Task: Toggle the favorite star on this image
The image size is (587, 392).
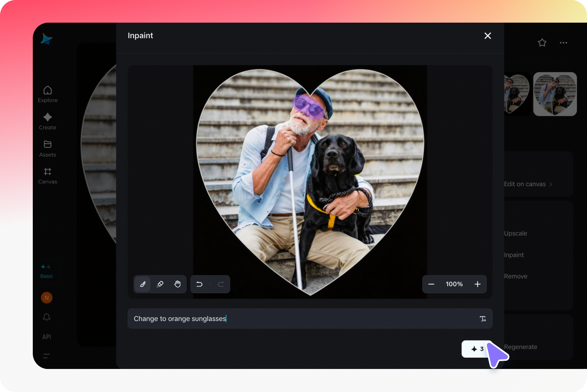Action: 542,43
